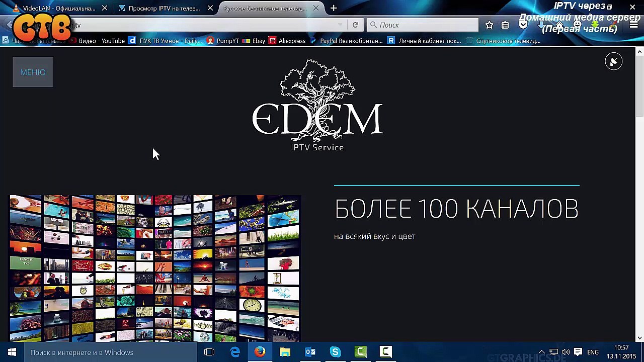Open the PumpYT bookmark
Viewport: 644px width, 362px height.
223,41
